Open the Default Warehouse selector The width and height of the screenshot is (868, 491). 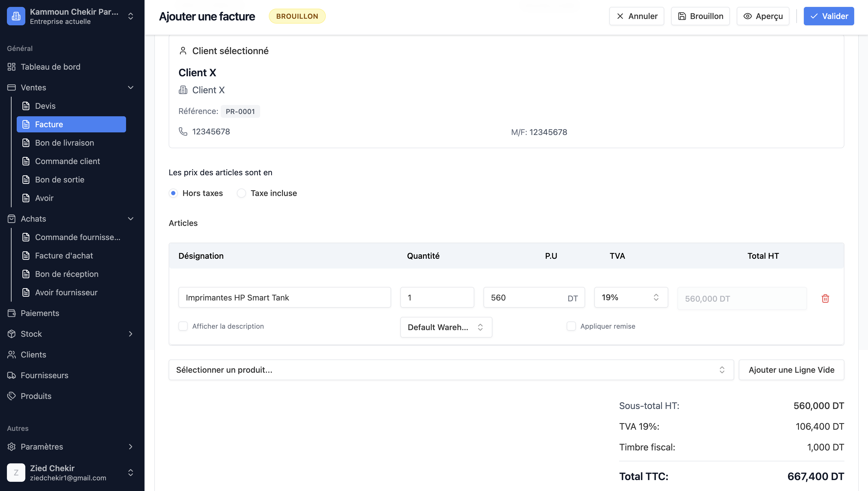(446, 327)
